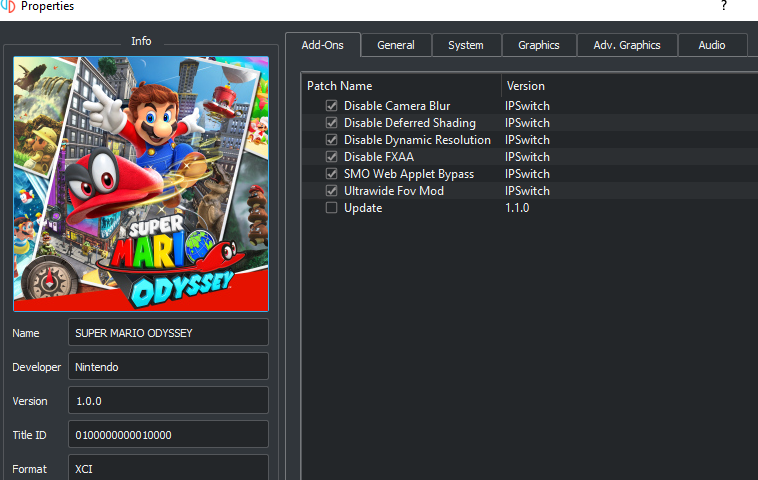The image size is (758, 480).
Task: Click IPSwitch cell of Disable FXAA row
Action: pos(527,157)
